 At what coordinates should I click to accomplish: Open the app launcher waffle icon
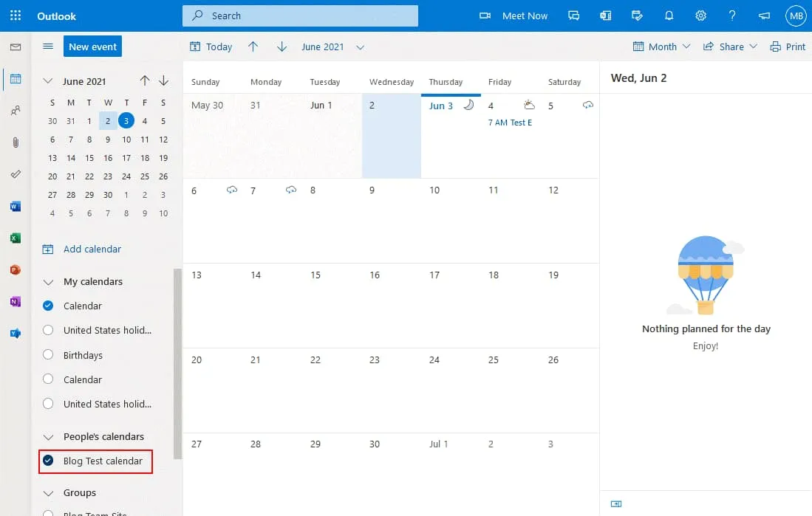16,16
